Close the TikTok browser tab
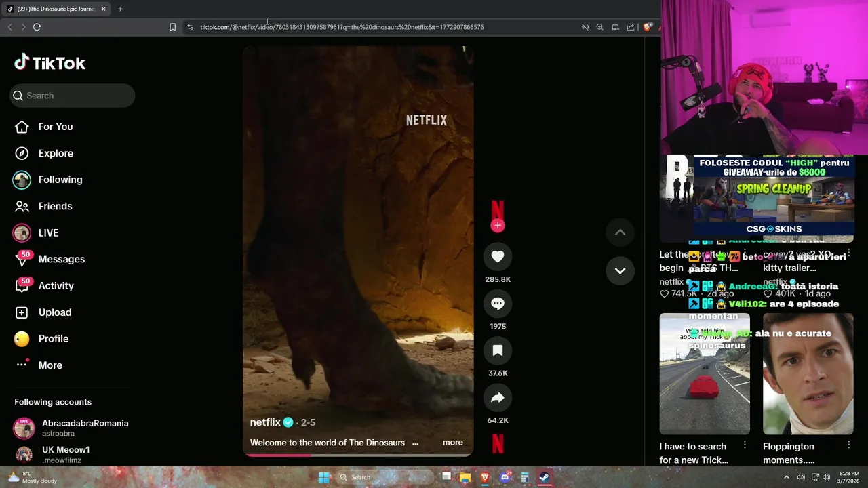Image resolution: width=868 pixels, height=488 pixels. 103,9
